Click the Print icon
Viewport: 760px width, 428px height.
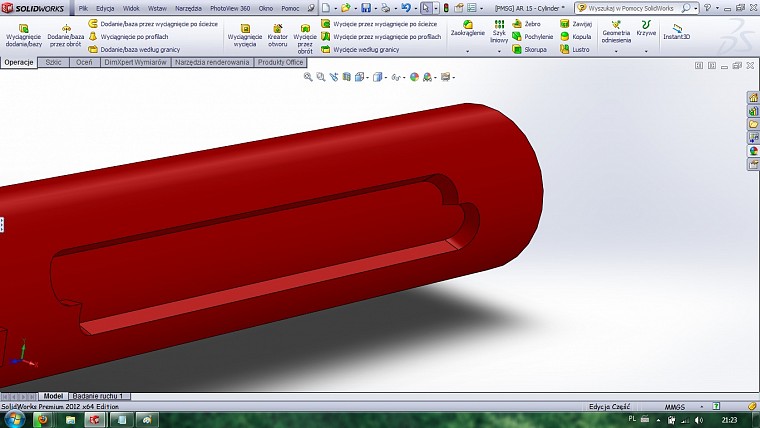[385, 8]
